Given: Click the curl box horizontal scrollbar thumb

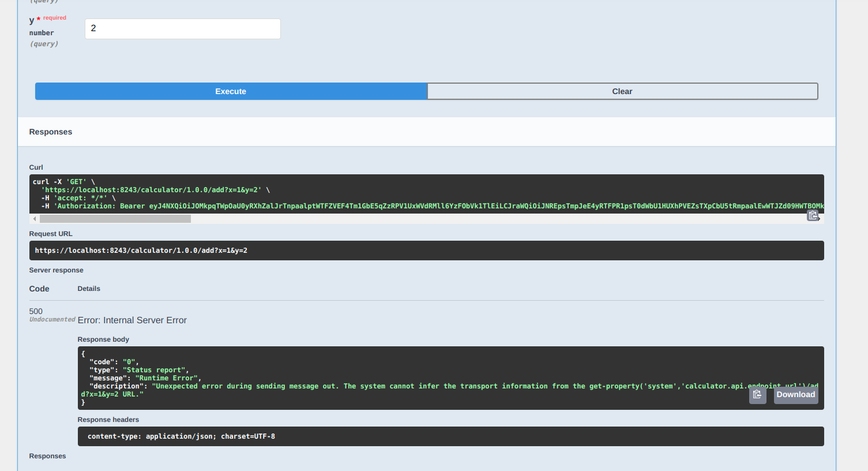Looking at the screenshot, I should [115, 219].
